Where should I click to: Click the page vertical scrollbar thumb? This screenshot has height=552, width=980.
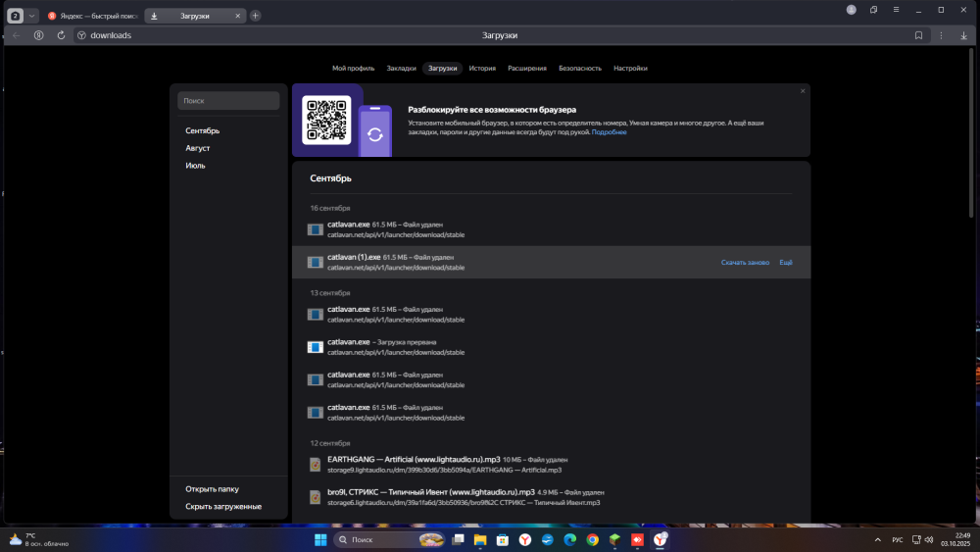point(971,132)
